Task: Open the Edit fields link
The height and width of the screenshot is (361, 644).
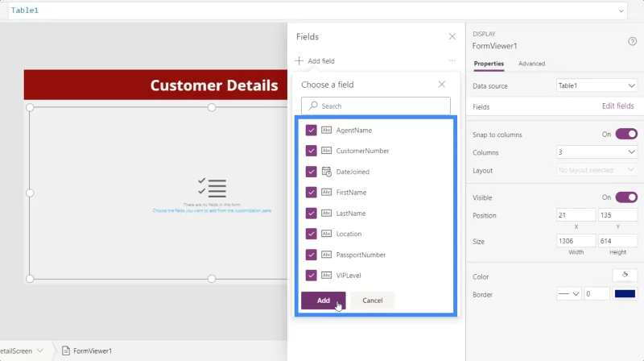Action: click(617, 106)
